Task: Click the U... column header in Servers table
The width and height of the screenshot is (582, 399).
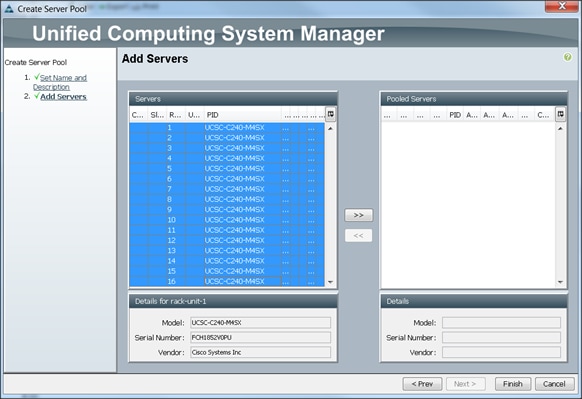Action: pyautogui.click(x=194, y=115)
